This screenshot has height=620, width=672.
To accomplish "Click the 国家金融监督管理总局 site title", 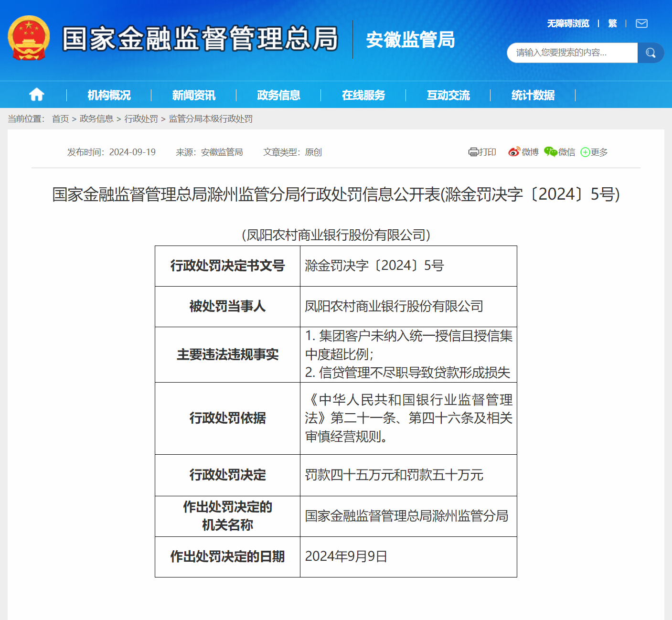I will tap(200, 39).
